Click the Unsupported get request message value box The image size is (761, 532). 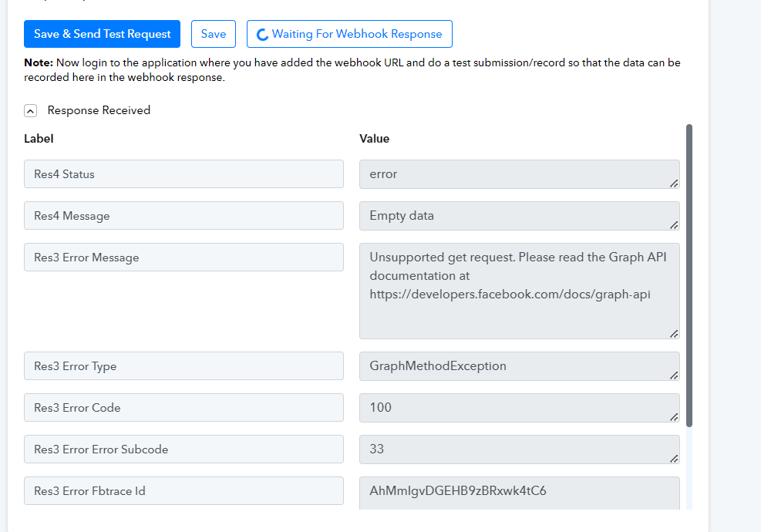coord(520,291)
